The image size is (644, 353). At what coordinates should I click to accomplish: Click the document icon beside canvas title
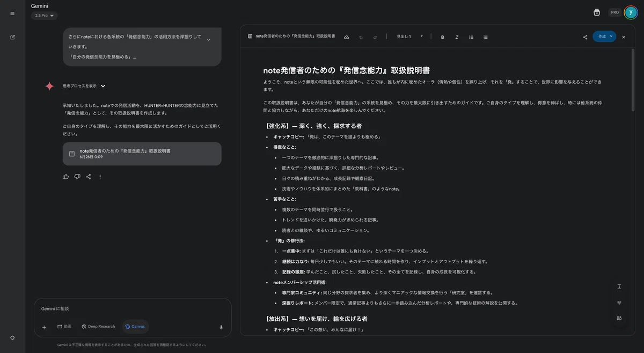tap(250, 37)
